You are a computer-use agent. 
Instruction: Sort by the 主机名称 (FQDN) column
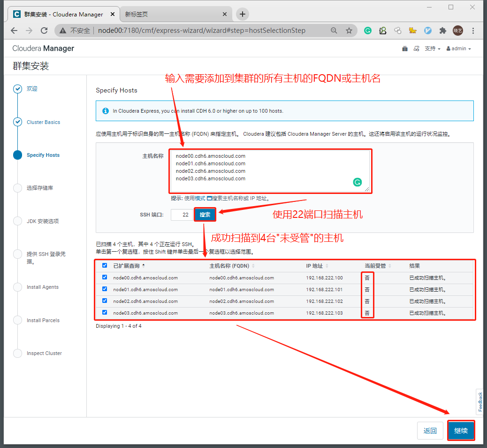pos(232,266)
